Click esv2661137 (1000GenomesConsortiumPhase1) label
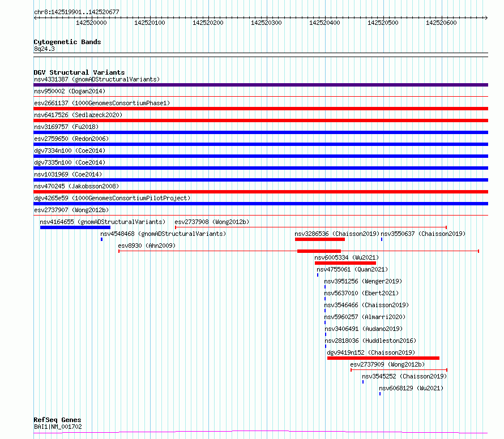The width and height of the screenshot is (504, 439). (x=102, y=103)
